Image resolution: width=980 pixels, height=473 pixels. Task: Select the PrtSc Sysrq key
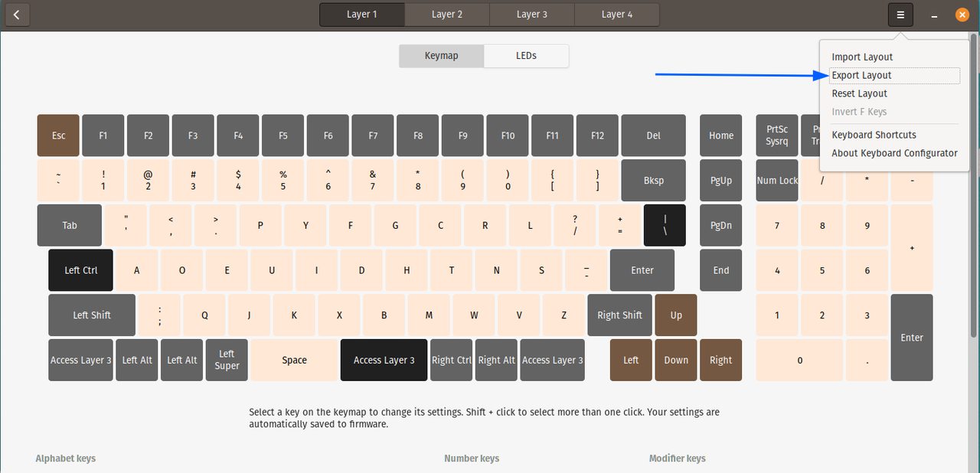776,135
